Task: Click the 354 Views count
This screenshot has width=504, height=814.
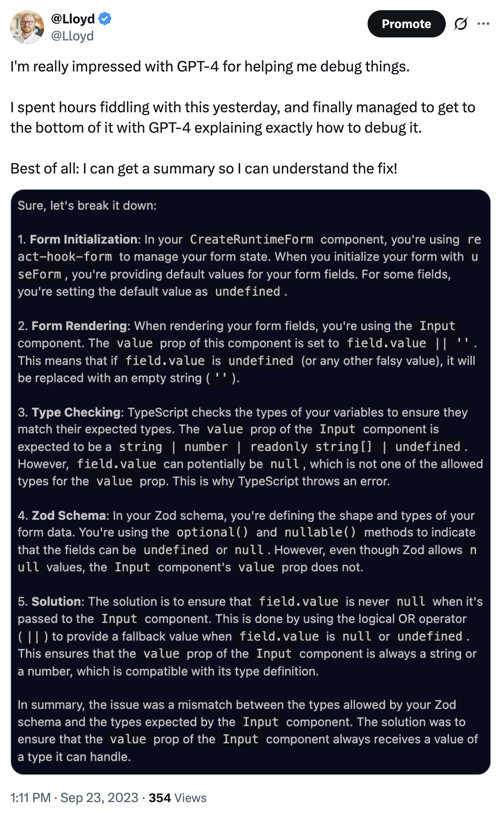Action: tap(177, 797)
